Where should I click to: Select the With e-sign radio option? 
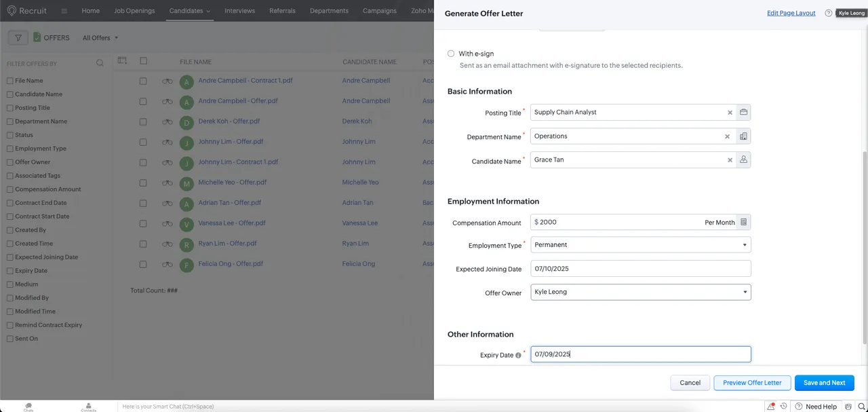coord(451,54)
